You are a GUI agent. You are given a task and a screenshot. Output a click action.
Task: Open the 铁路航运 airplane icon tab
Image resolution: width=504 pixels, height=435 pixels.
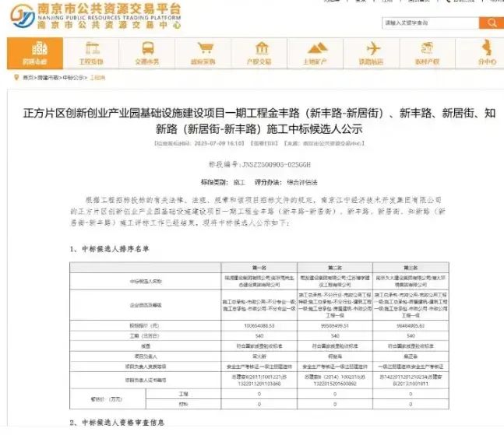[372, 53]
